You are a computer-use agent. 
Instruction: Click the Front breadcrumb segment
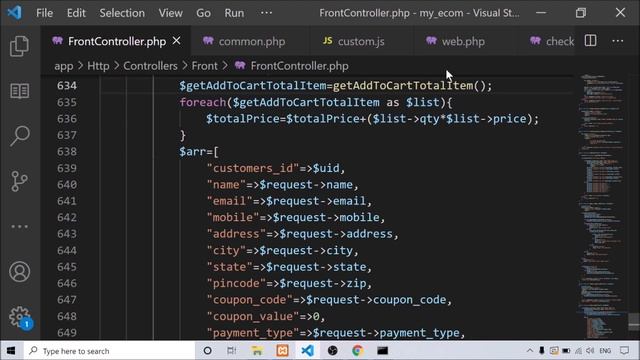[x=204, y=66]
